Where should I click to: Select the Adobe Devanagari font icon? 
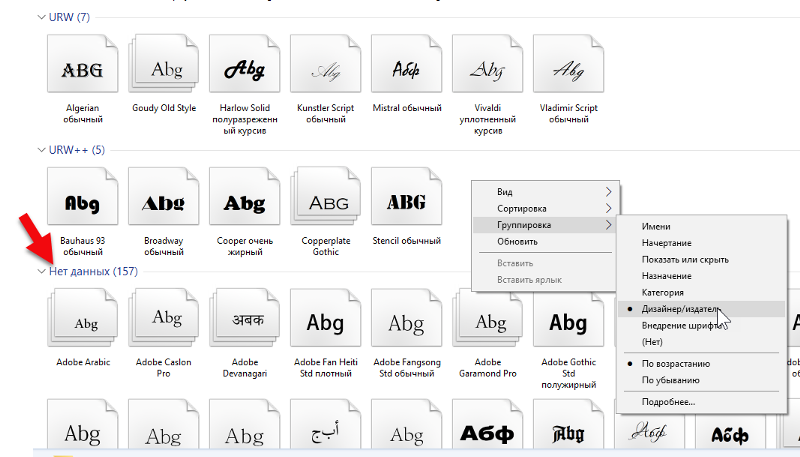(x=245, y=318)
